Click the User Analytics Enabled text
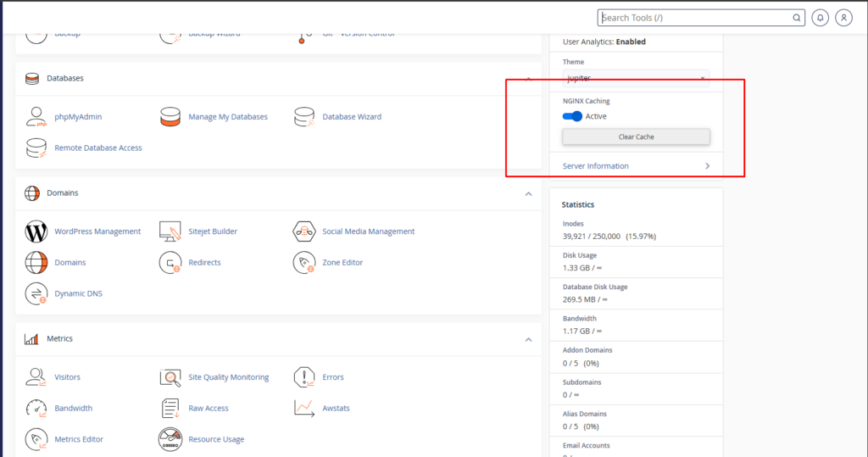The width and height of the screenshot is (868, 457). coord(604,42)
